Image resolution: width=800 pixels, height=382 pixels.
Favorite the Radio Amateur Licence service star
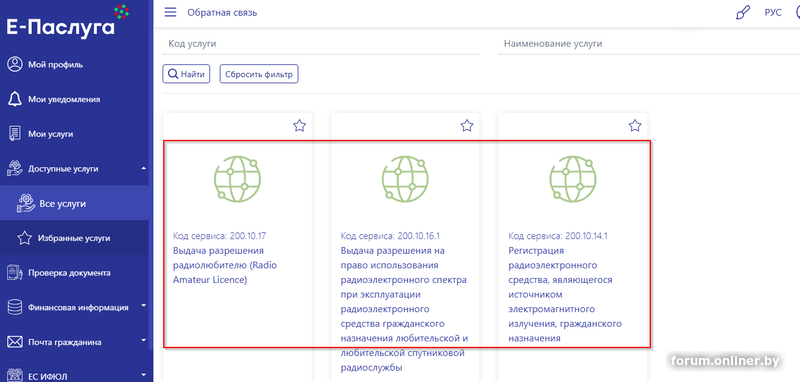[x=299, y=125]
